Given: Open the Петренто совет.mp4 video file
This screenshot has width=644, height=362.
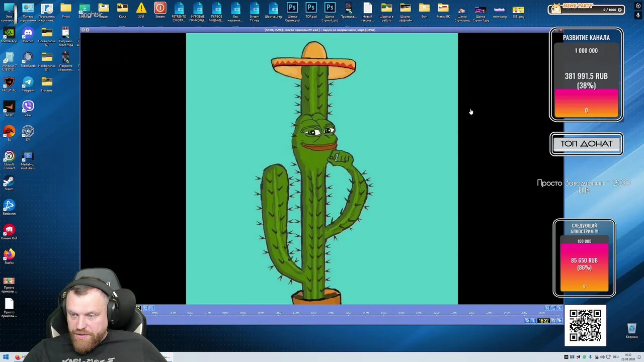Looking at the screenshot, I should click(66, 37).
